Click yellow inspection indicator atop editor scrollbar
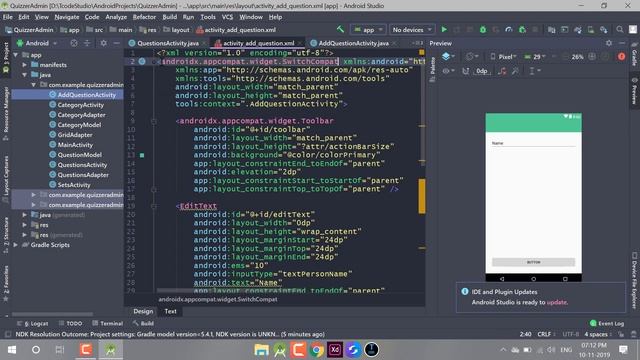640x360 pixels. [421, 53]
